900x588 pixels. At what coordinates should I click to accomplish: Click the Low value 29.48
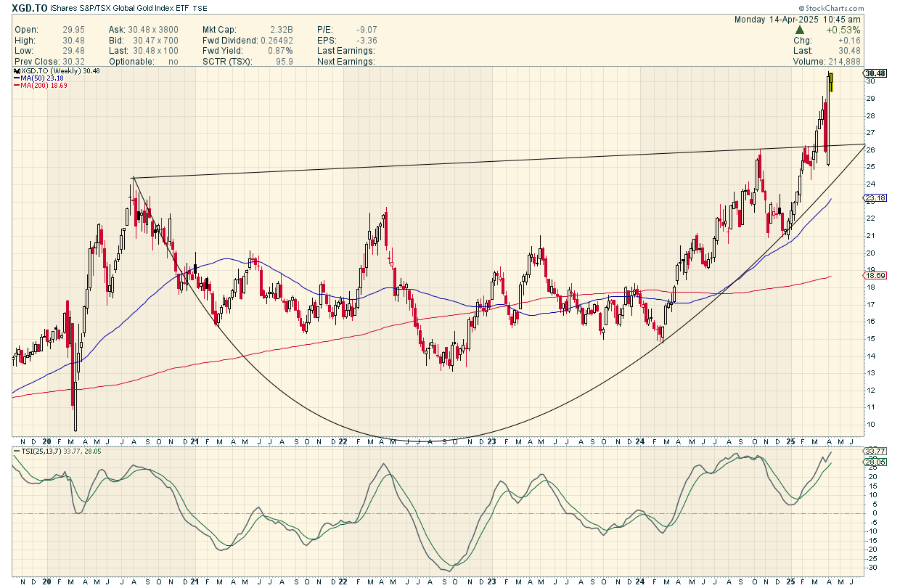(73, 51)
